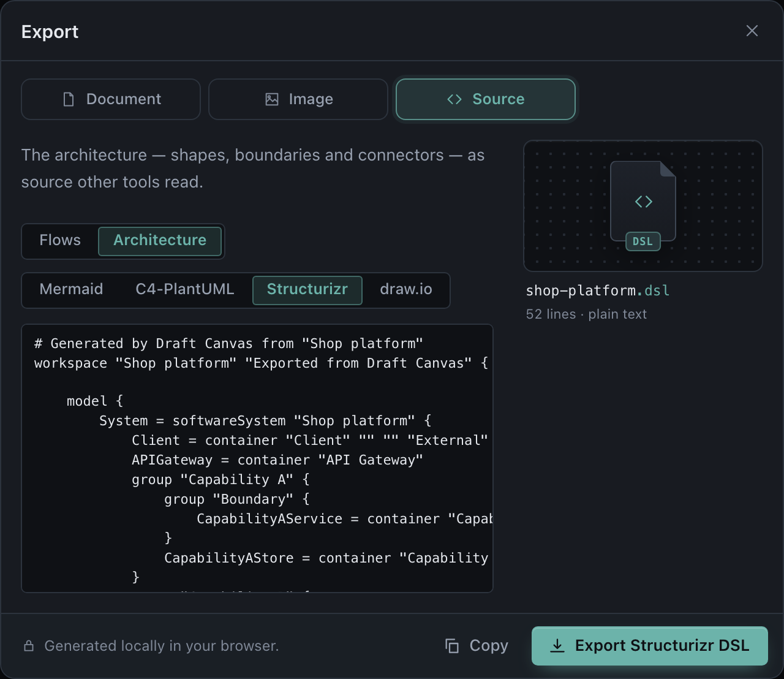Screen dimensions: 784x679
Task: Click the "52 lines · plain text" label
Action: (586, 314)
